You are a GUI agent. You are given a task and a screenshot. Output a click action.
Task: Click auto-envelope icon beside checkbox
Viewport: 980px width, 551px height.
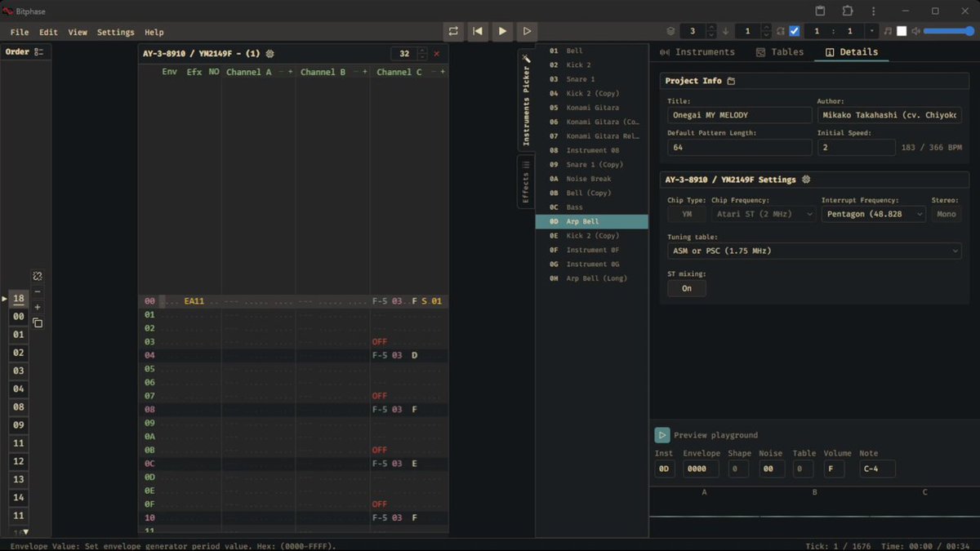tap(781, 31)
